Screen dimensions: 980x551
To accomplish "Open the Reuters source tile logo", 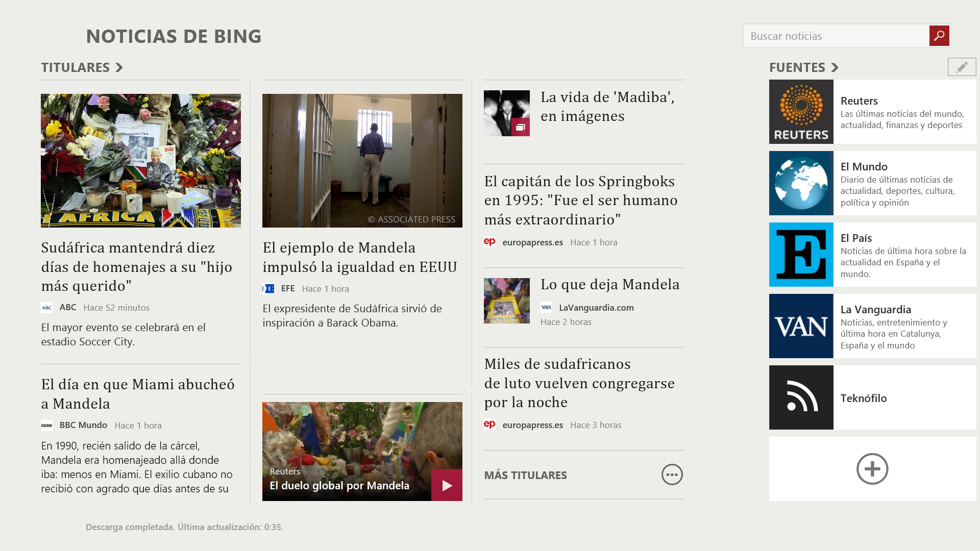I will coord(801,112).
